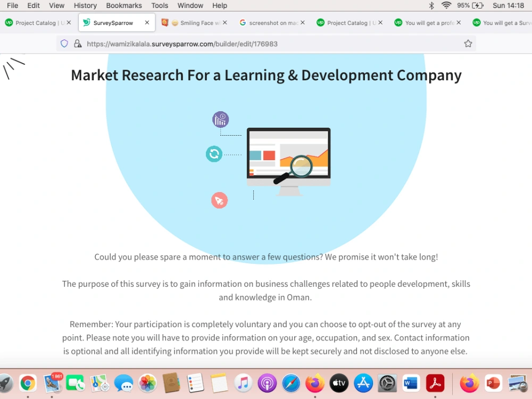Close the 'You will get a profe' tab

coord(459,22)
